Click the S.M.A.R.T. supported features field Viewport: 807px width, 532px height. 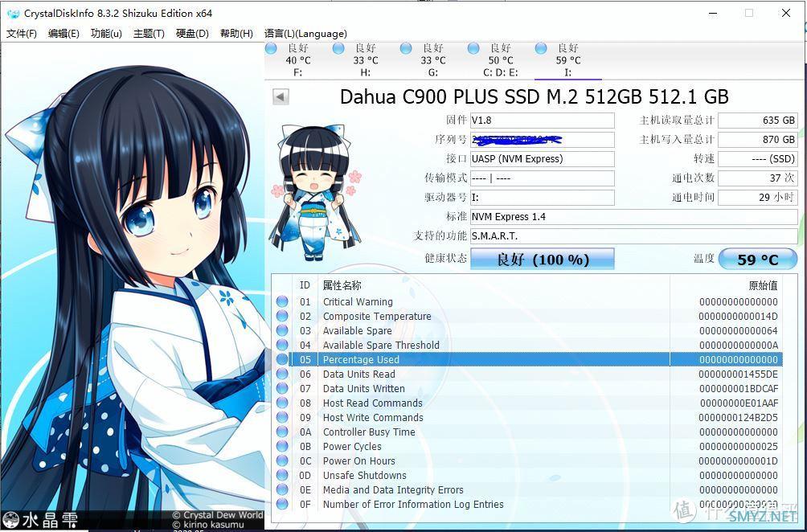(634, 236)
